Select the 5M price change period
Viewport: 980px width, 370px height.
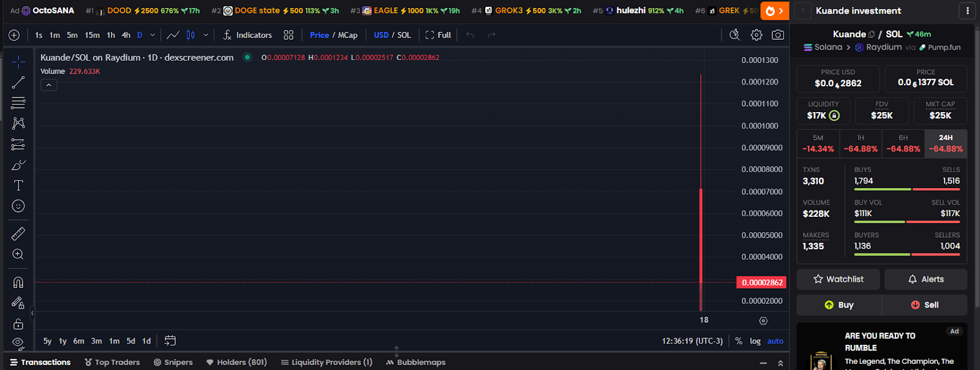818,143
